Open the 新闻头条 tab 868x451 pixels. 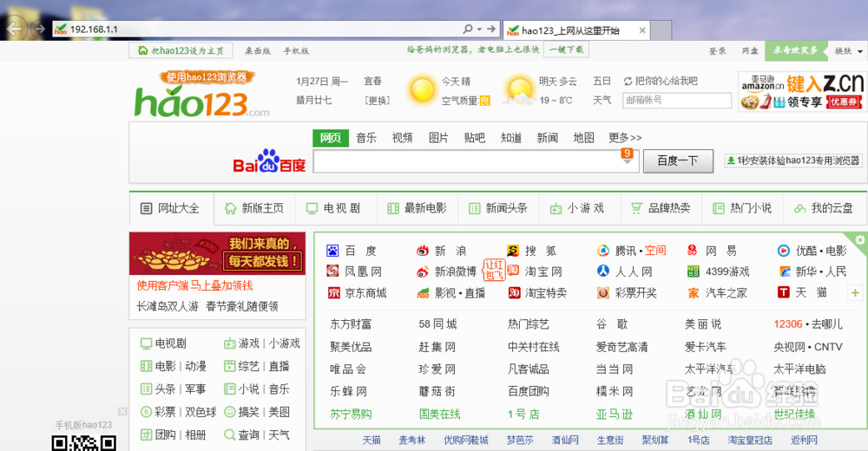point(498,209)
